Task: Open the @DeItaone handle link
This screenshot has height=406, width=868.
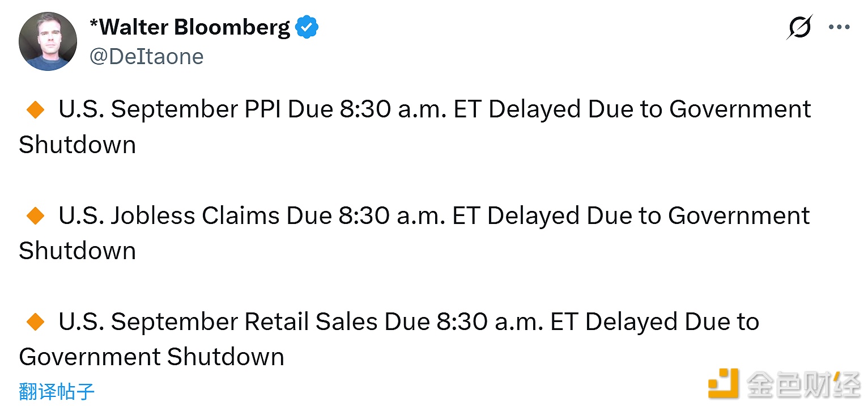Action: coord(147,57)
